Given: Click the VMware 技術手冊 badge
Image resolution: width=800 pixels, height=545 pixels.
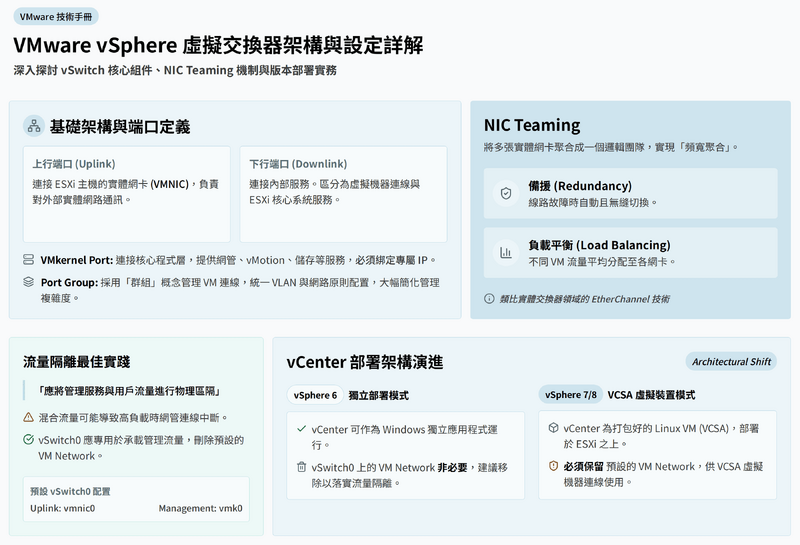Looking at the screenshot, I should click(56, 17).
